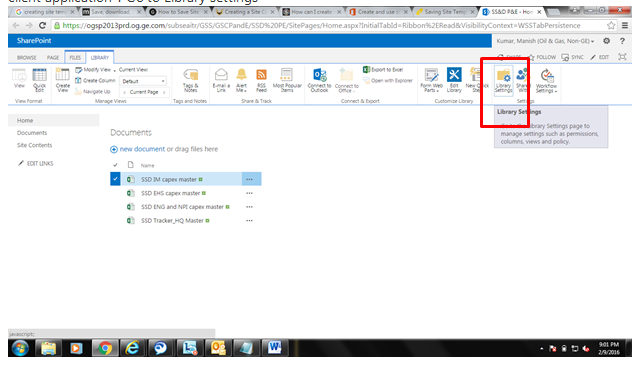This screenshot has height=371, width=643.
Task: Click Connect to Outlook icon
Action: 319,80
